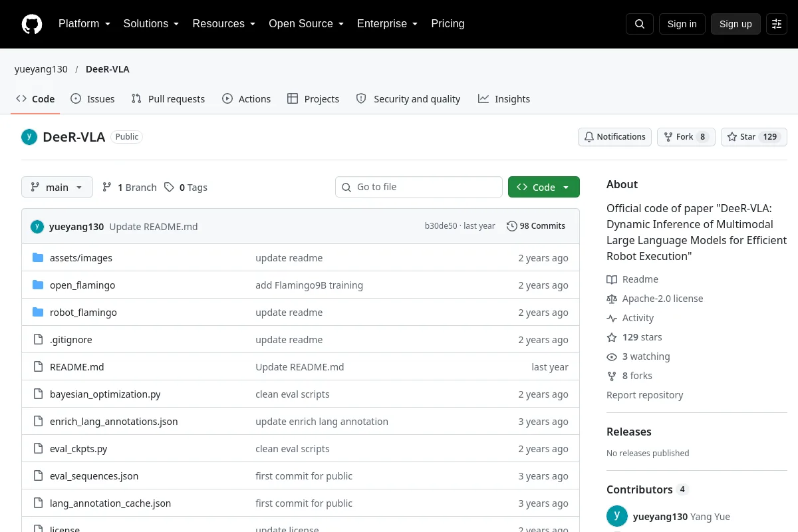View the 1 Branch link
The width and height of the screenshot is (798, 532).
[x=130, y=188]
